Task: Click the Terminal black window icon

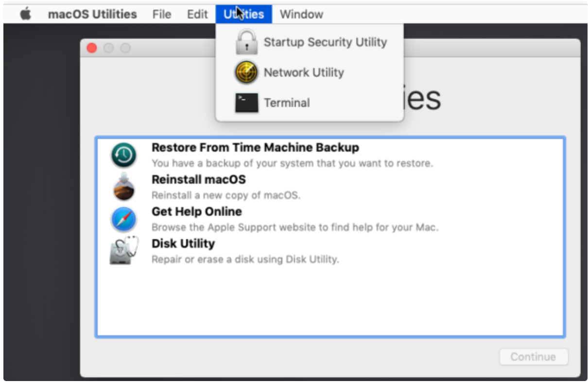Action: (x=246, y=103)
